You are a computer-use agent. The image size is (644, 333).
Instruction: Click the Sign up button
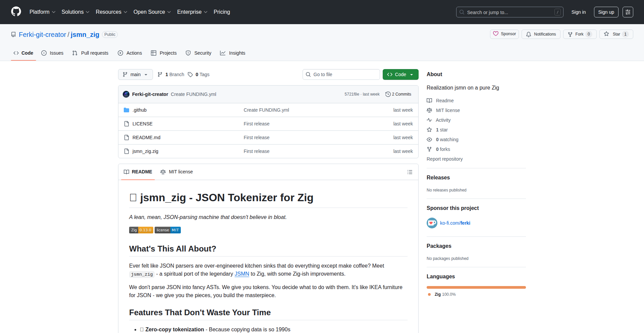coord(606,12)
